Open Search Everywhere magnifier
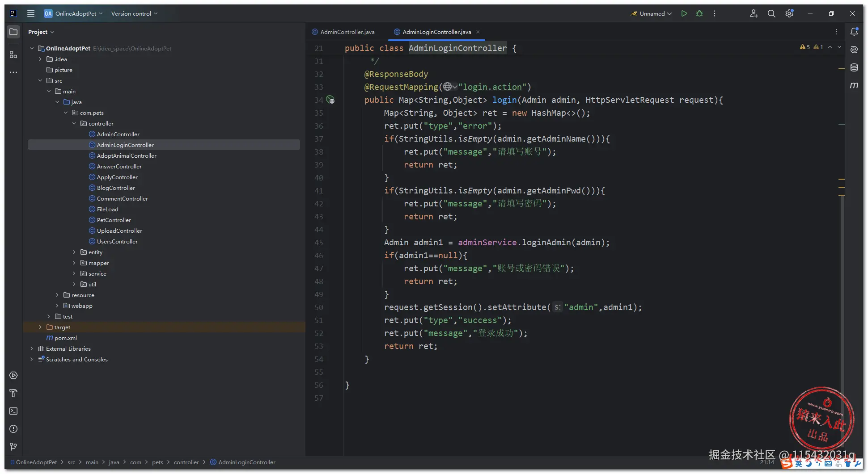Viewport: 868px width, 474px height. point(771,13)
